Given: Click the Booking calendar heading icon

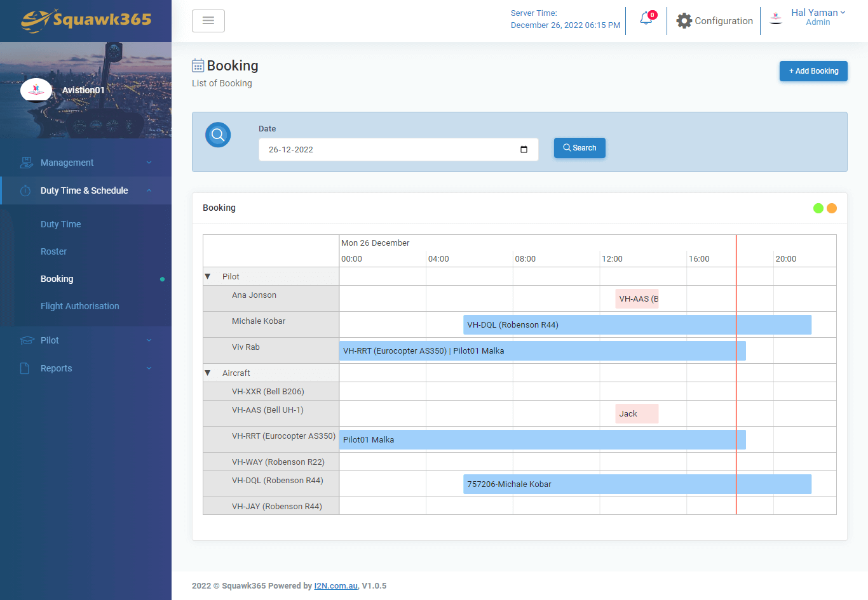Looking at the screenshot, I should coord(198,66).
